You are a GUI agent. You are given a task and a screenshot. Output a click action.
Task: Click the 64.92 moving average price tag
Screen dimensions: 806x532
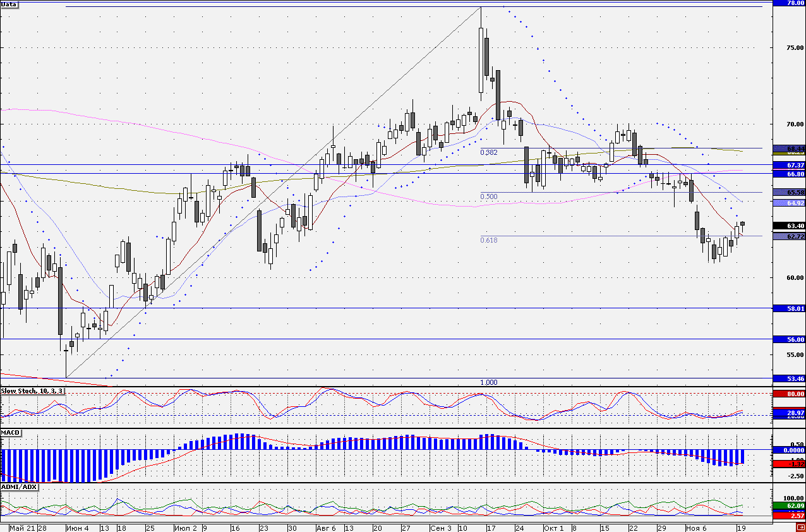pos(789,203)
